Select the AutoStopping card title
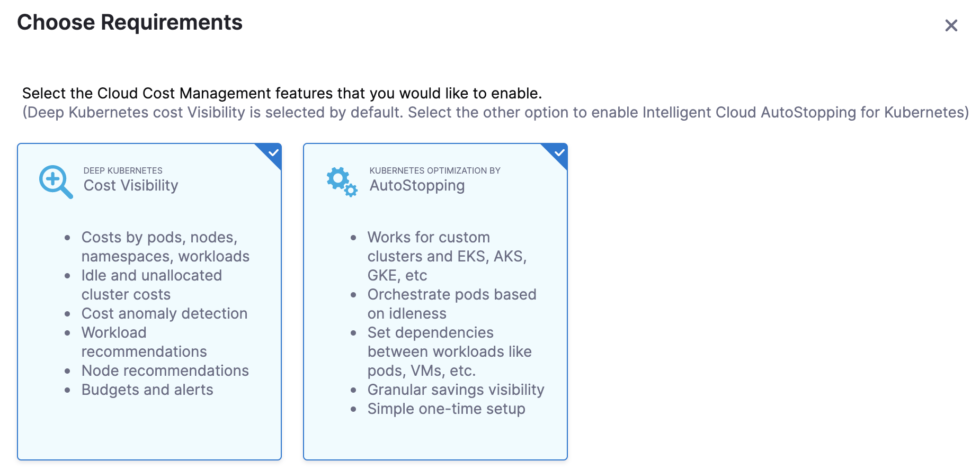980x470 pixels. point(417,186)
